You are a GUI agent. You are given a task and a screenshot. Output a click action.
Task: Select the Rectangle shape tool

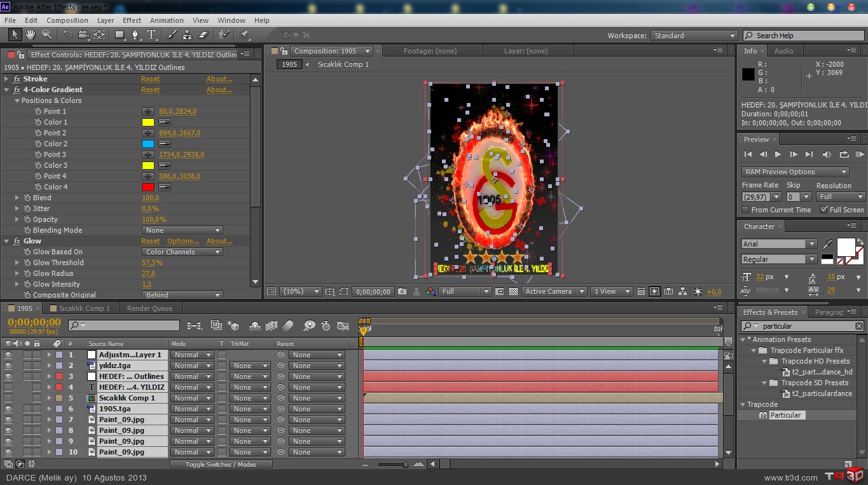[120, 34]
